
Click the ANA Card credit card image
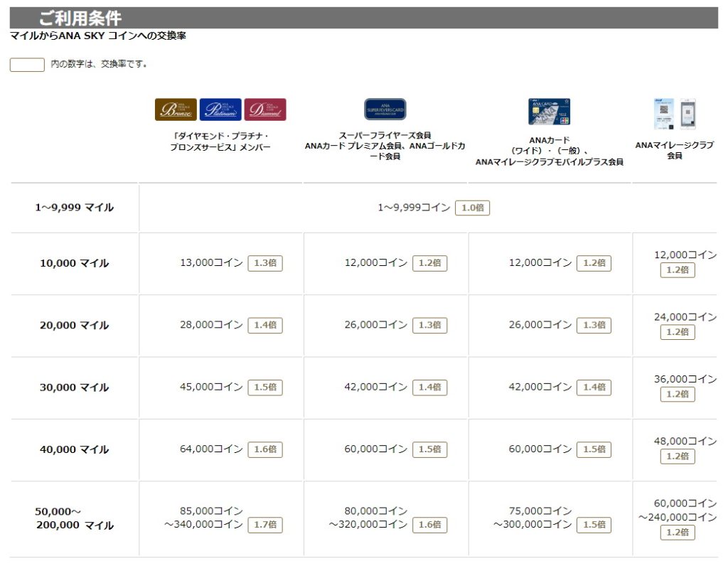(x=549, y=112)
